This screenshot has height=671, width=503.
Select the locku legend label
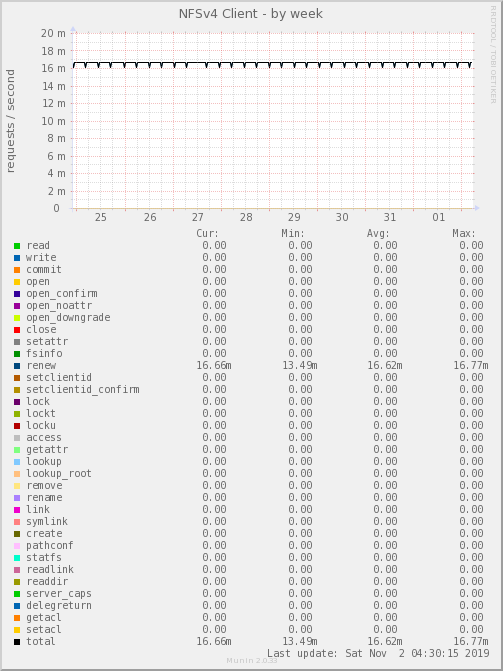[41, 425]
